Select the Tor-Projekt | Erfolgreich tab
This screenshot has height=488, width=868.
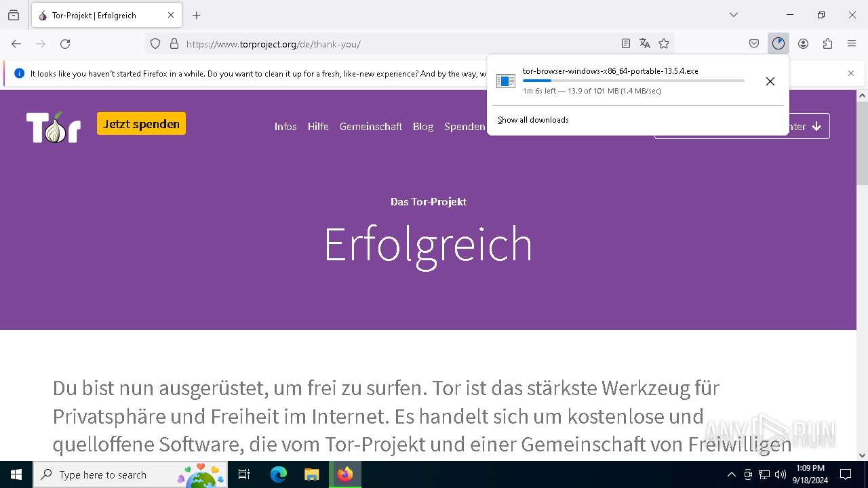tap(105, 15)
